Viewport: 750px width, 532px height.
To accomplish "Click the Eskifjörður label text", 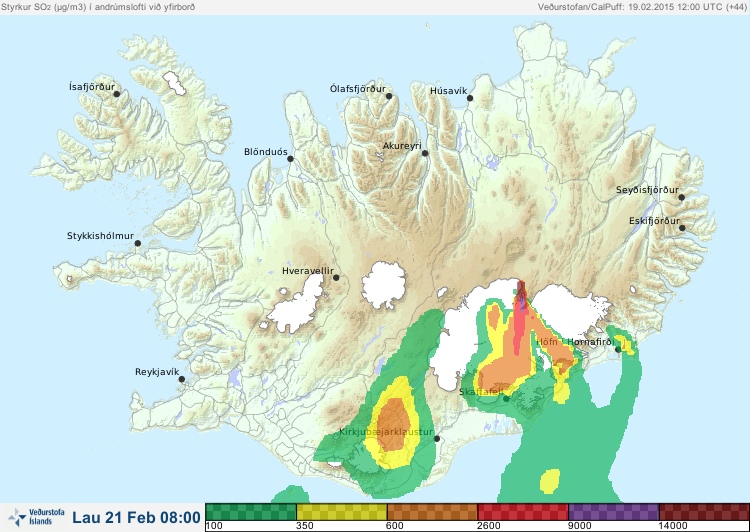I will click(x=654, y=221).
